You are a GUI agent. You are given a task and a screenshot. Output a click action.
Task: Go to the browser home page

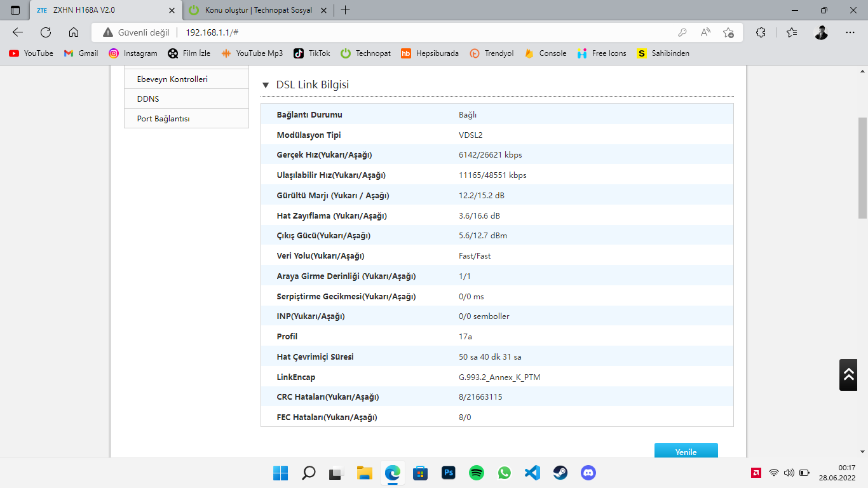coord(74,32)
